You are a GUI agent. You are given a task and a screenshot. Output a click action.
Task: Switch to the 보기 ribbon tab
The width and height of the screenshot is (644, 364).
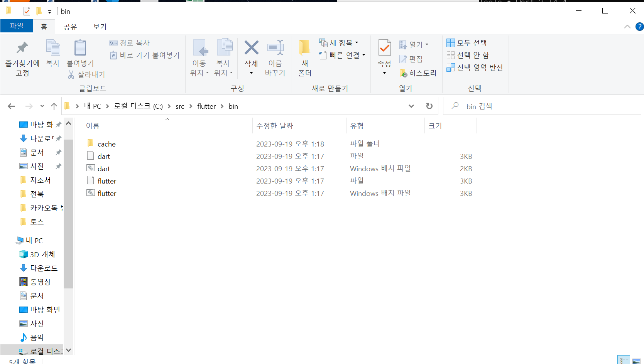point(100,27)
